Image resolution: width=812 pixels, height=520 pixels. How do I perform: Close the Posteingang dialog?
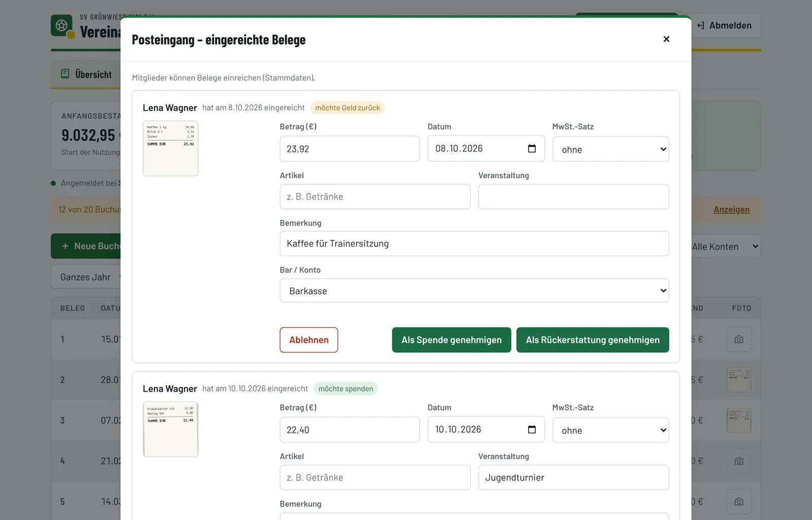[x=666, y=39]
